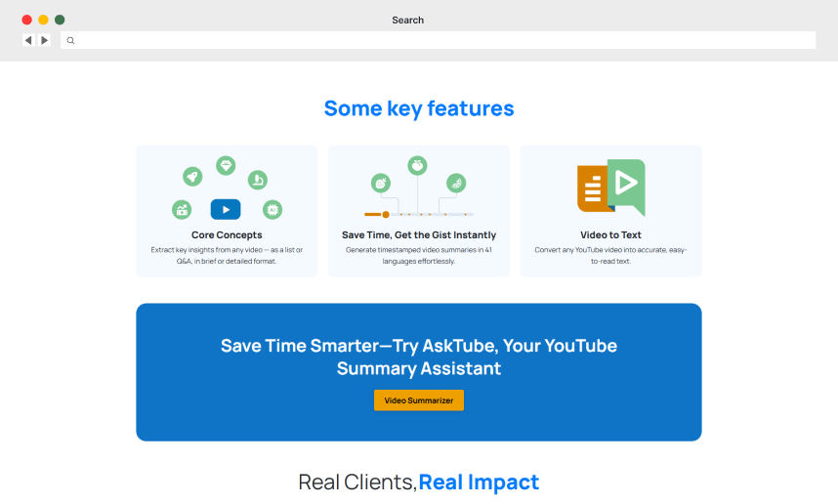
Task: Select the Save Time, Get the Gist Instantly heading
Action: point(418,235)
